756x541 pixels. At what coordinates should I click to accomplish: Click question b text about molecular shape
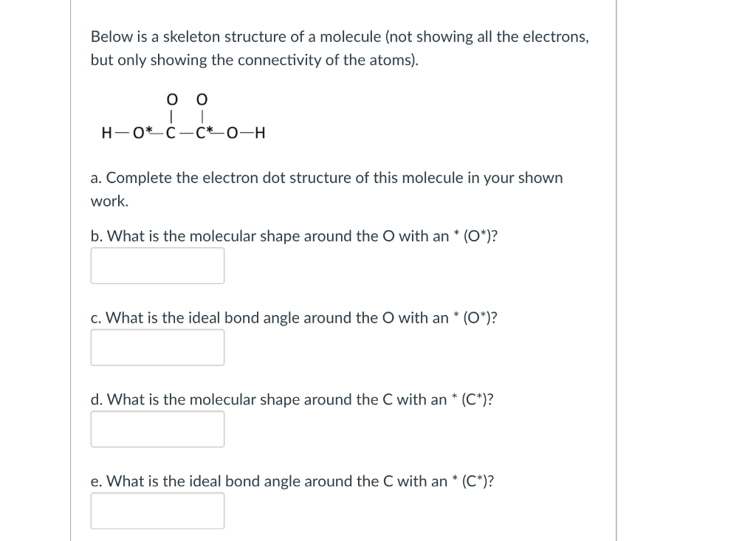click(294, 236)
